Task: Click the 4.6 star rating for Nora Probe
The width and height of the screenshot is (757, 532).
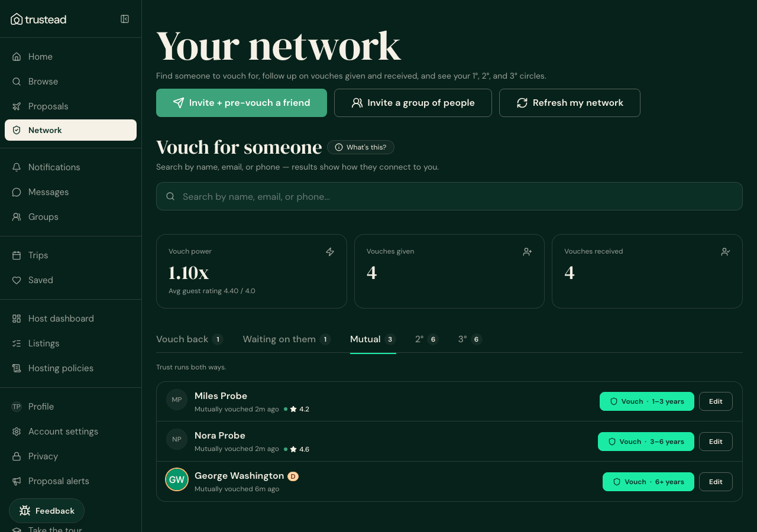Action: 299,449
